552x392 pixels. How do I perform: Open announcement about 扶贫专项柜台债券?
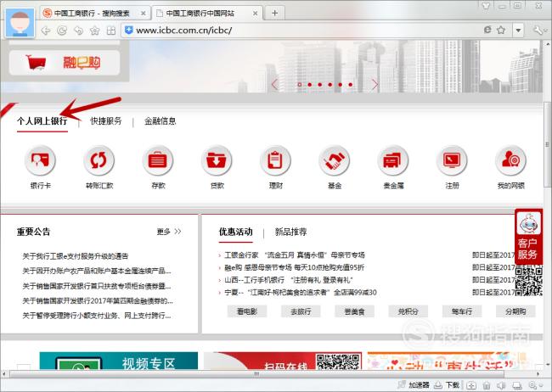97,286
